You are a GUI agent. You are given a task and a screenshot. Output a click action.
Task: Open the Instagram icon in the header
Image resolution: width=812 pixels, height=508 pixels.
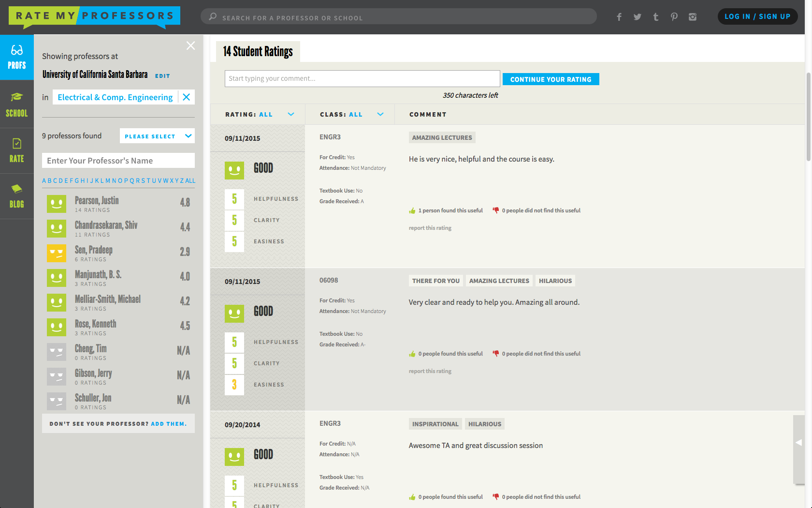coord(693,17)
